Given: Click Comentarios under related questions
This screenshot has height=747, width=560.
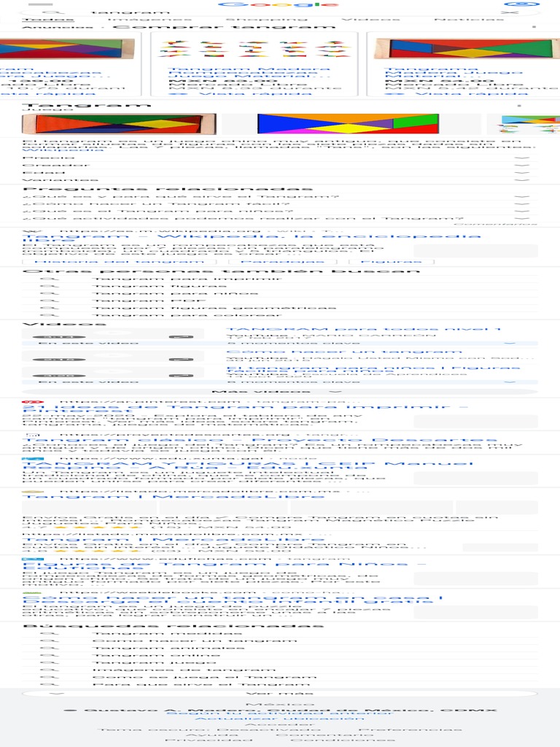Looking at the screenshot, I should [495, 224].
